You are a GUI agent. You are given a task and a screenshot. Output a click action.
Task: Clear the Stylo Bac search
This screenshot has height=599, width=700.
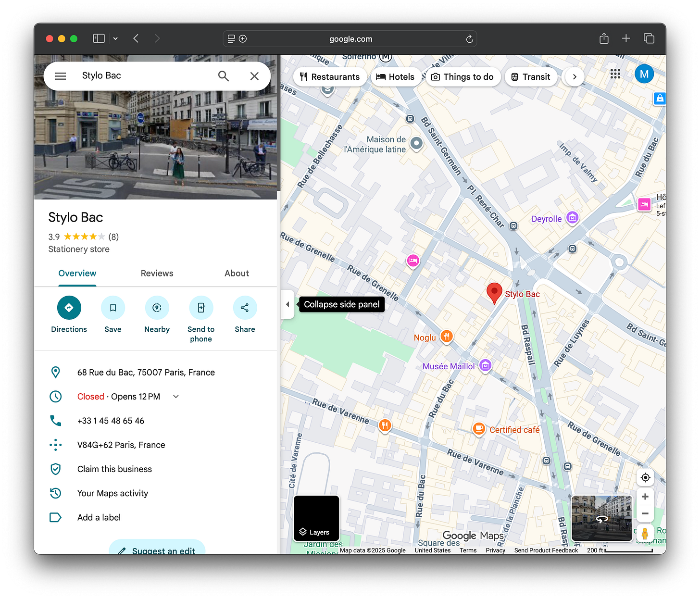254,76
